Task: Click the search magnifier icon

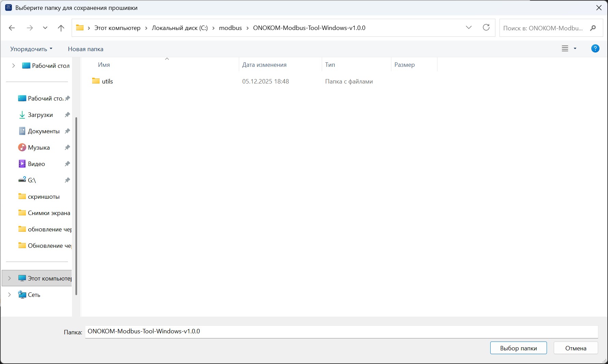Action: [593, 28]
